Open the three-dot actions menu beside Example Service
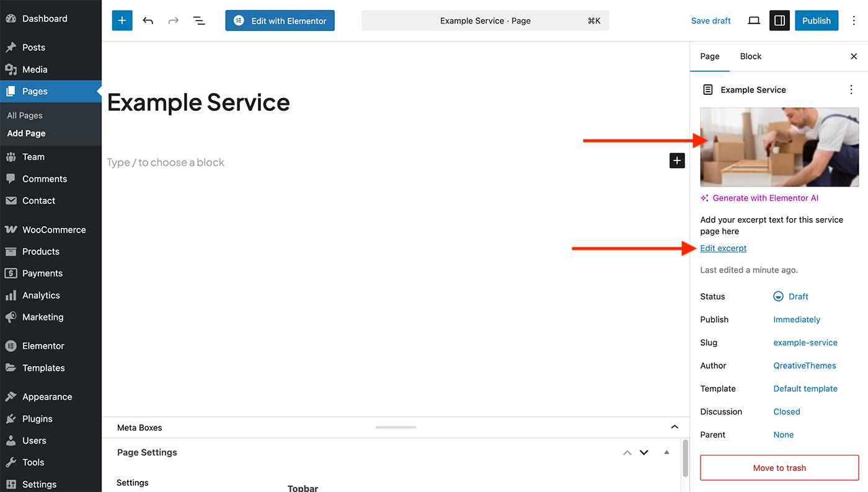Screen dimensions: 868x492 tap(851, 90)
